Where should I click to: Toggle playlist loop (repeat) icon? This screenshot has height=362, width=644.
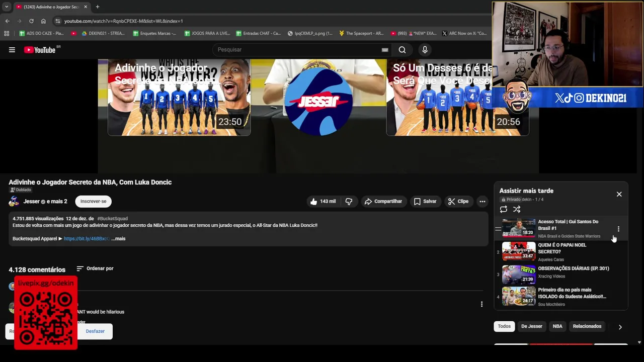[x=504, y=209]
